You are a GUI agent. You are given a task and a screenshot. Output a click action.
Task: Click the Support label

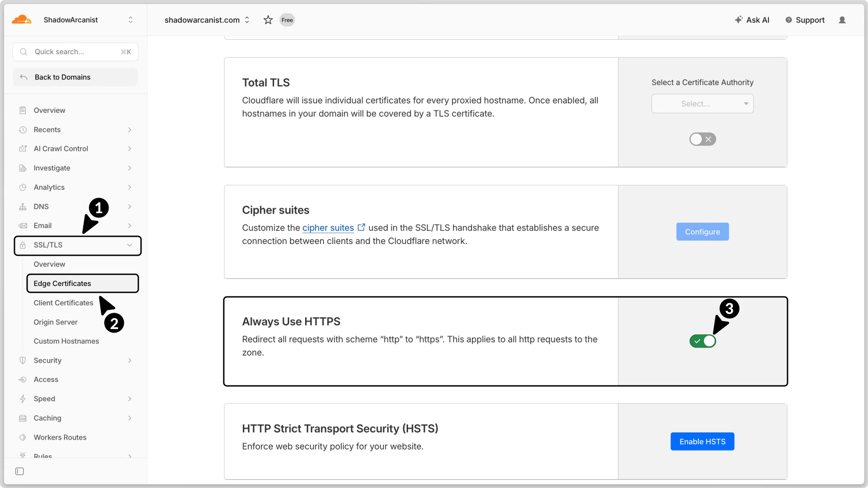click(810, 20)
